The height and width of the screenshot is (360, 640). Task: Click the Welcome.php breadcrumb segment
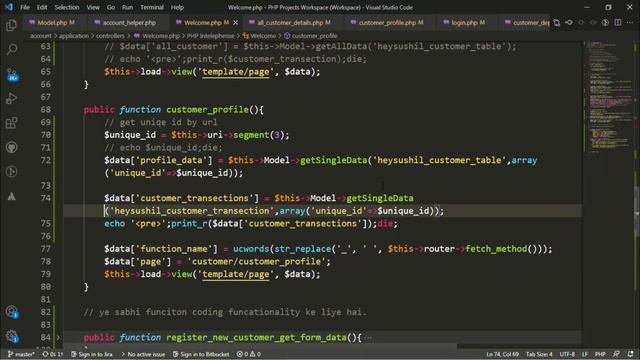(x=157, y=36)
